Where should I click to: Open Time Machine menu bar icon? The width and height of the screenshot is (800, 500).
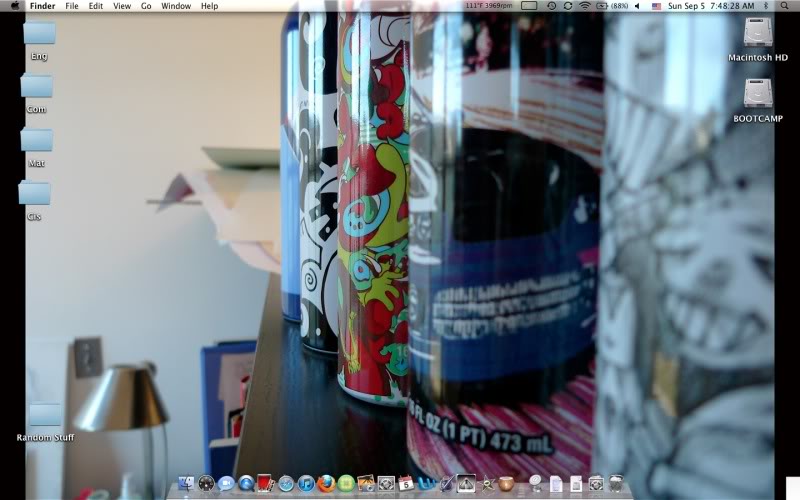click(x=552, y=6)
